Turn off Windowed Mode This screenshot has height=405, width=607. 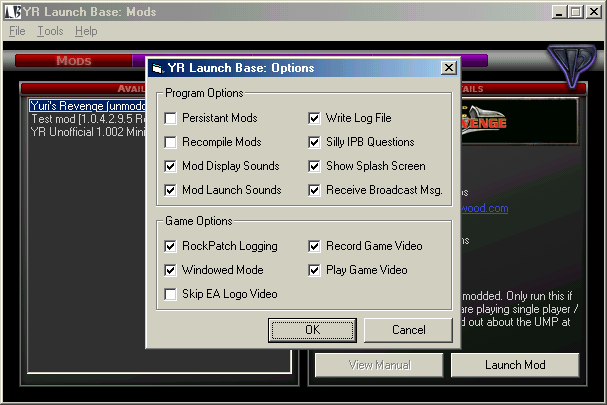[x=171, y=270]
